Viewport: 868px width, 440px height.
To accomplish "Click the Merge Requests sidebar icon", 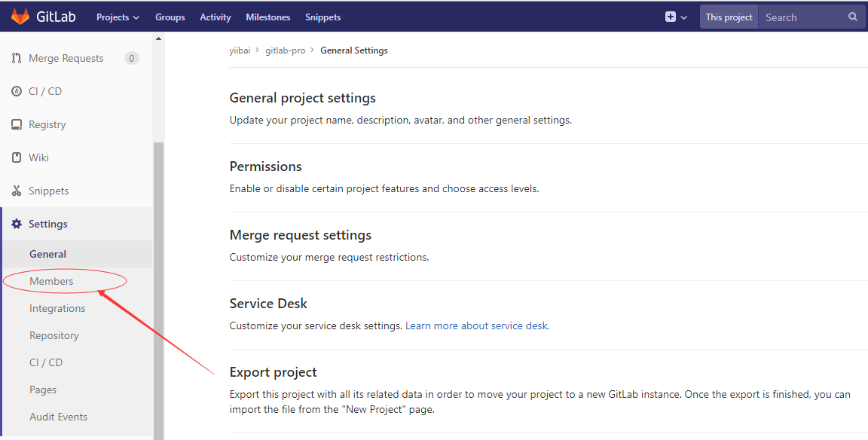I will click(x=17, y=58).
